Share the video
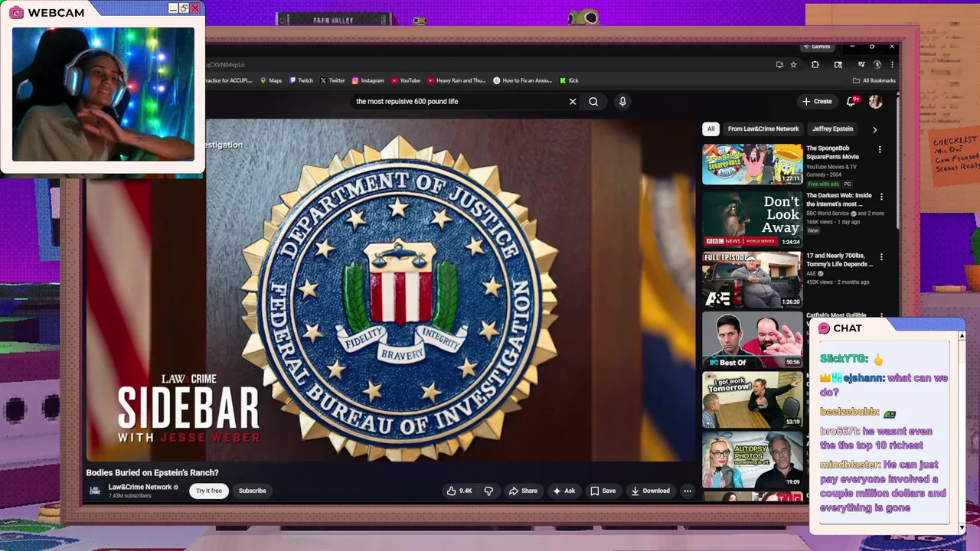Image resolution: width=980 pixels, height=551 pixels. pyautogui.click(x=523, y=491)
